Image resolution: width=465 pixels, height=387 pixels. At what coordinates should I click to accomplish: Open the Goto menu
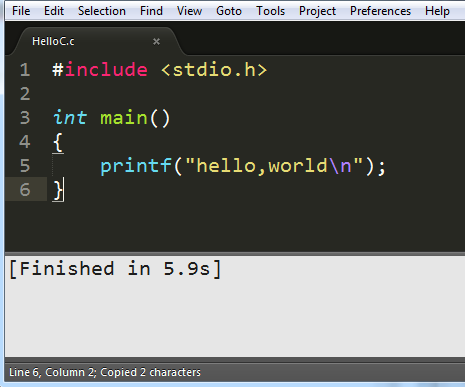pyautogui.click(x=229, y=11)
